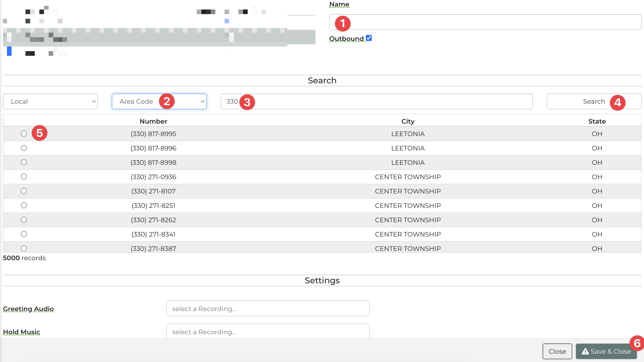The image size is (644, 362).
Task: Click phone number (330) 271-8262
Action: point(153,220)
